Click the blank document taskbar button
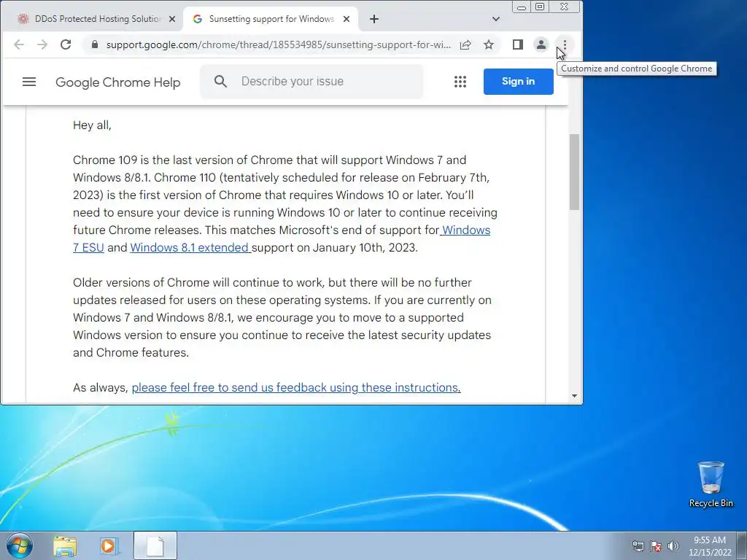Image resolution: width=747 pixels, height=560 pixels. (x=155, y=545)
